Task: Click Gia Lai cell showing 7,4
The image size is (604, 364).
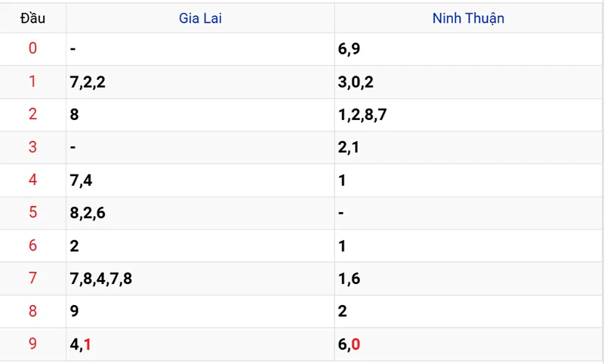Action: pyautogui.click(x=200, y=180)
